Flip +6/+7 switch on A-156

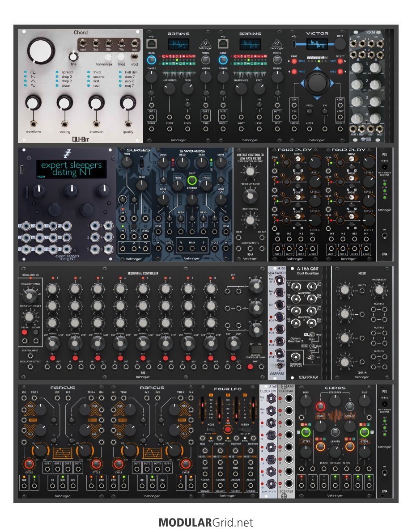tap(311, 358)
